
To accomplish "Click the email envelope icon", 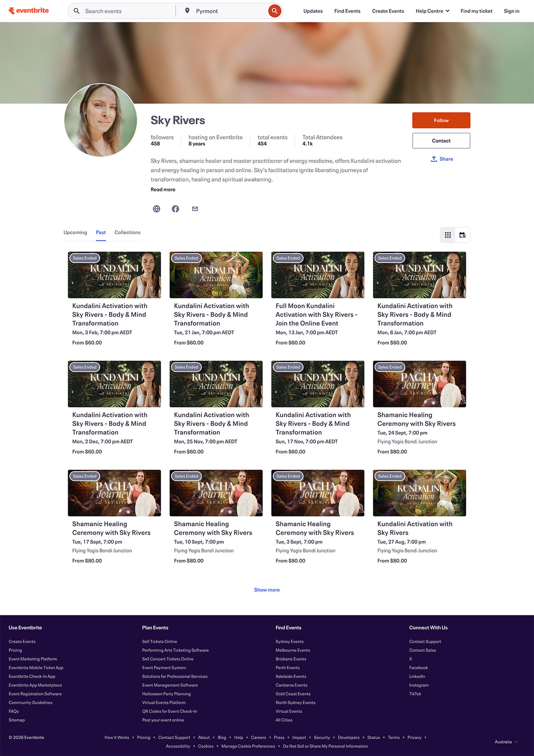I will tap(195, 209).
